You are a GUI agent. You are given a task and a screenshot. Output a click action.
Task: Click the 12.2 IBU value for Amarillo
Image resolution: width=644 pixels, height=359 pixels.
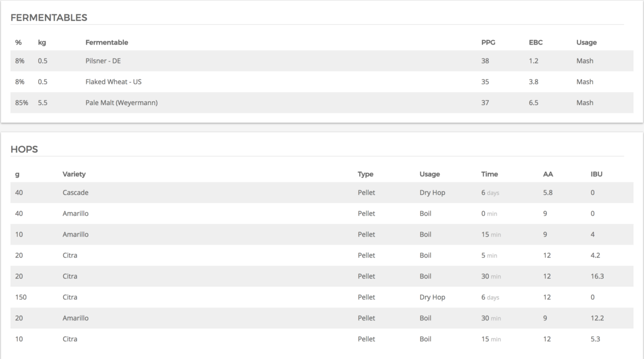coord(597,318)
